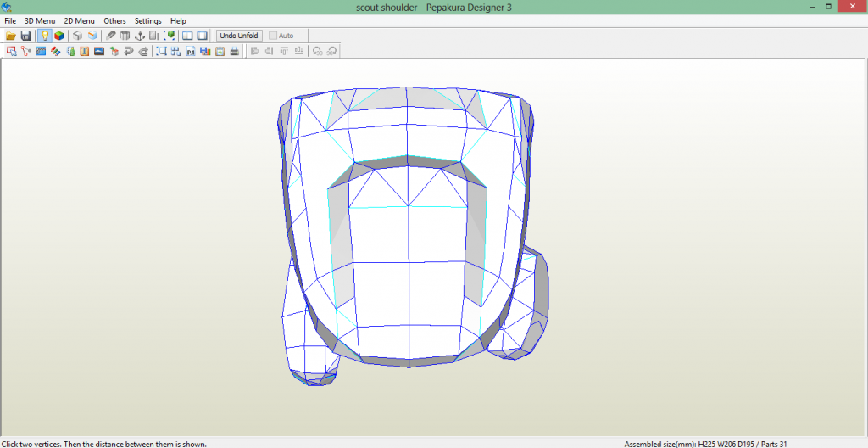Open the Help menu
This screenshot has height=448, width=868.
(178, 20)
